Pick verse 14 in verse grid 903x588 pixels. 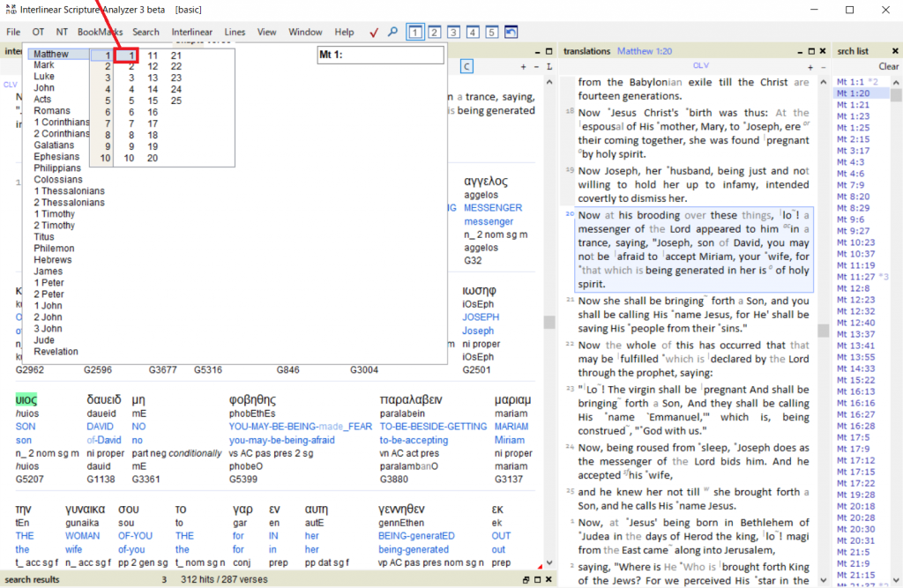tap(152, 89)
